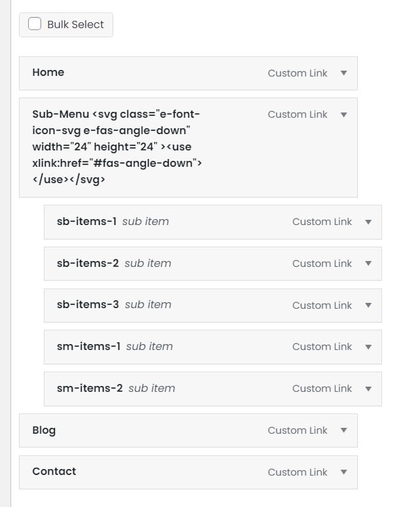The height and width of the screenshot is (507, 420).
Task: Select the Blog menu item title
Action: click(x=44, y=430)
